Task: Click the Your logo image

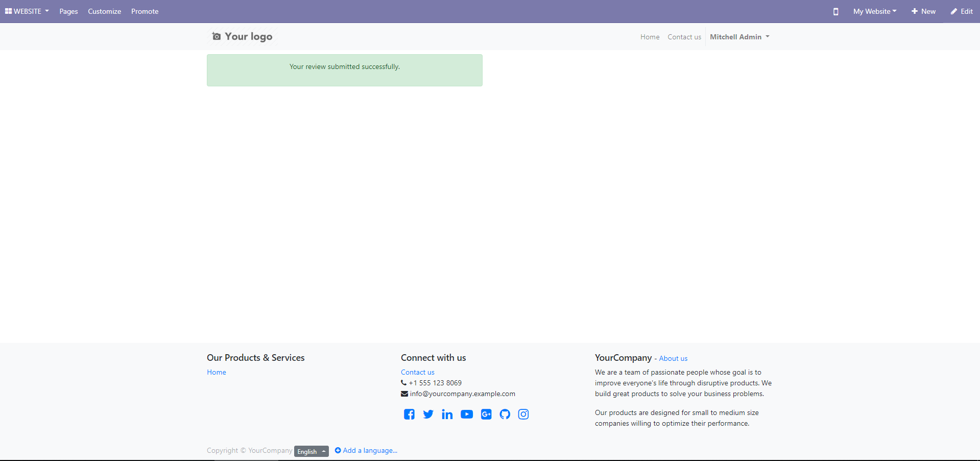Action: point(243,36)
